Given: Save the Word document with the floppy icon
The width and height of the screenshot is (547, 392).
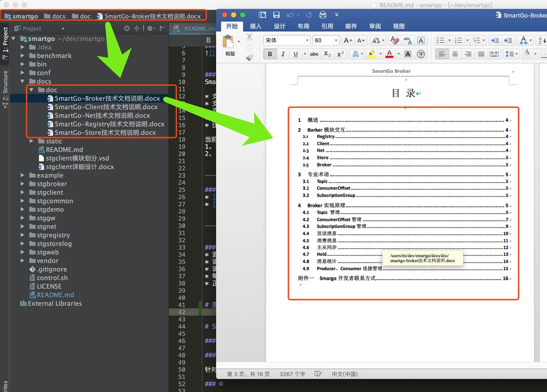Looking at the screenshot, I should (x=276, y=15).
